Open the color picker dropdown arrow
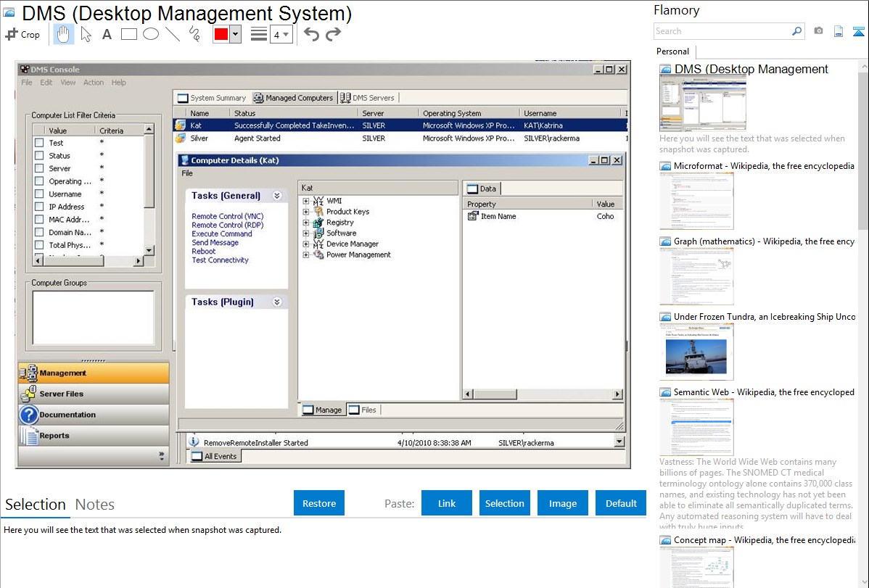 (236, 34)
